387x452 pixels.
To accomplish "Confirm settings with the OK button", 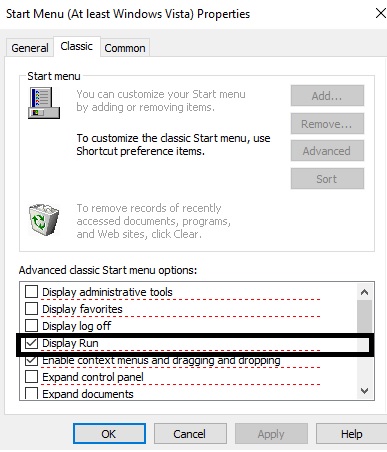I will (109, 434).
